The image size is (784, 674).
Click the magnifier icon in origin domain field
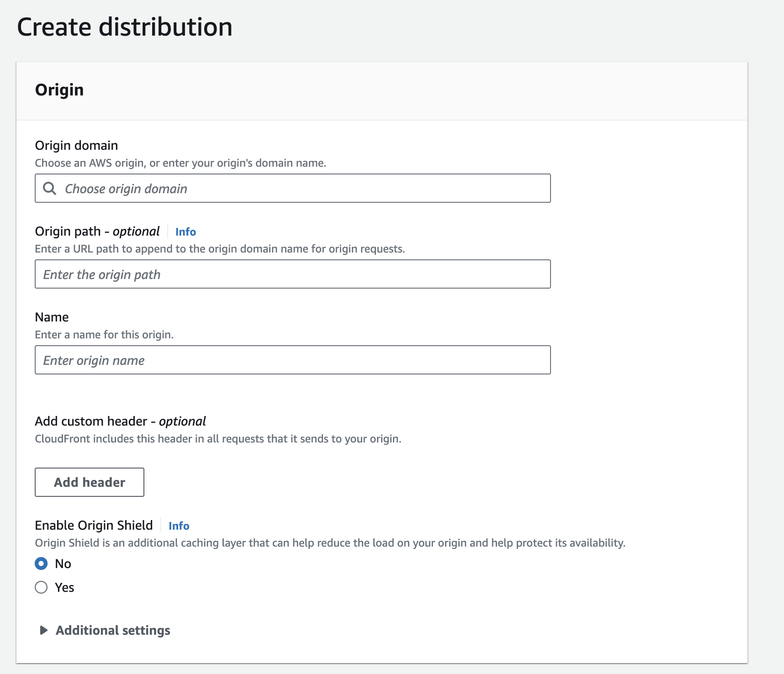point(49,189)
